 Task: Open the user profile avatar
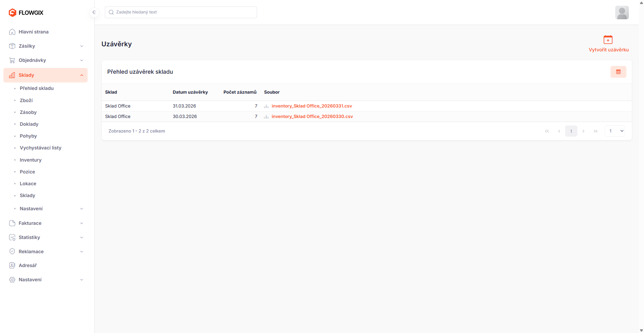click(622, 13)
